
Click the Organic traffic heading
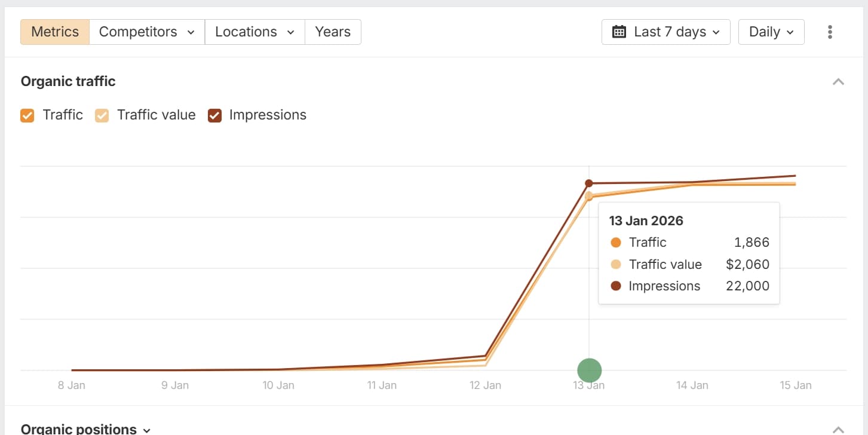[68, 81]
